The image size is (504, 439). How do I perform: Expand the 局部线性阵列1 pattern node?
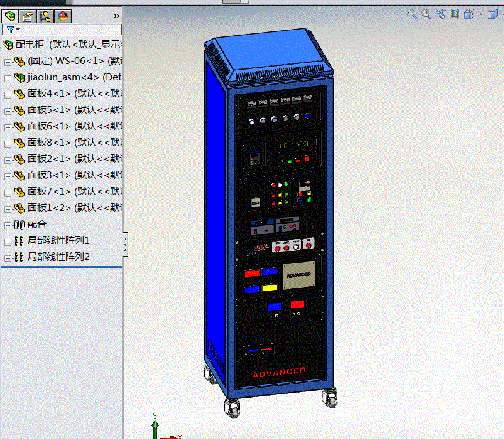click(x=8, y=241)
